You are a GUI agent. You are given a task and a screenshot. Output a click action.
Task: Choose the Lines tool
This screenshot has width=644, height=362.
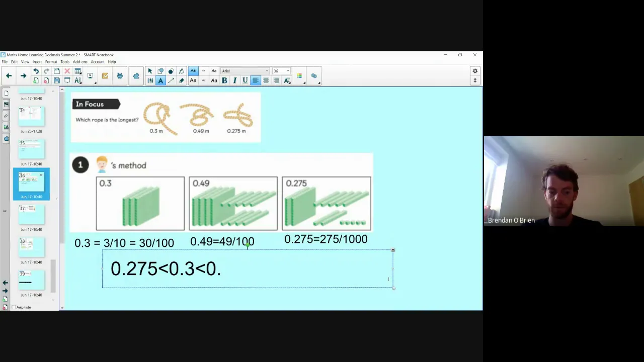pos(171,80)
